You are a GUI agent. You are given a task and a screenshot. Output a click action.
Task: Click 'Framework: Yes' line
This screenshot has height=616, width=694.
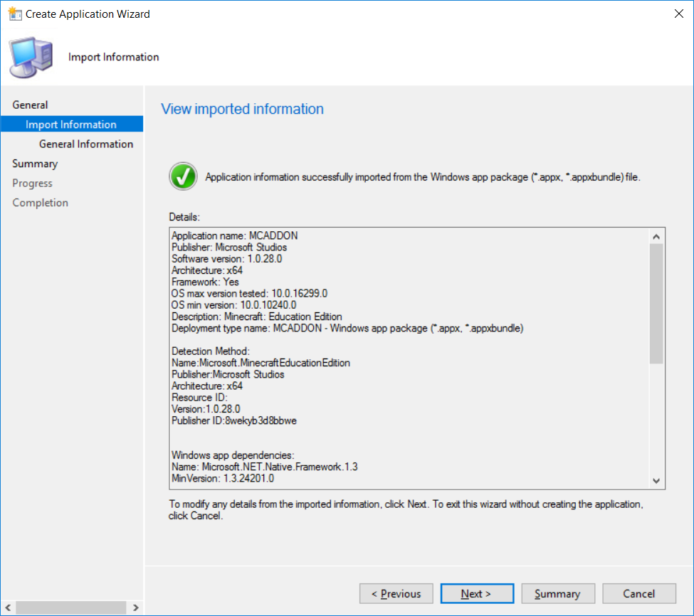(x=205, y=282)
